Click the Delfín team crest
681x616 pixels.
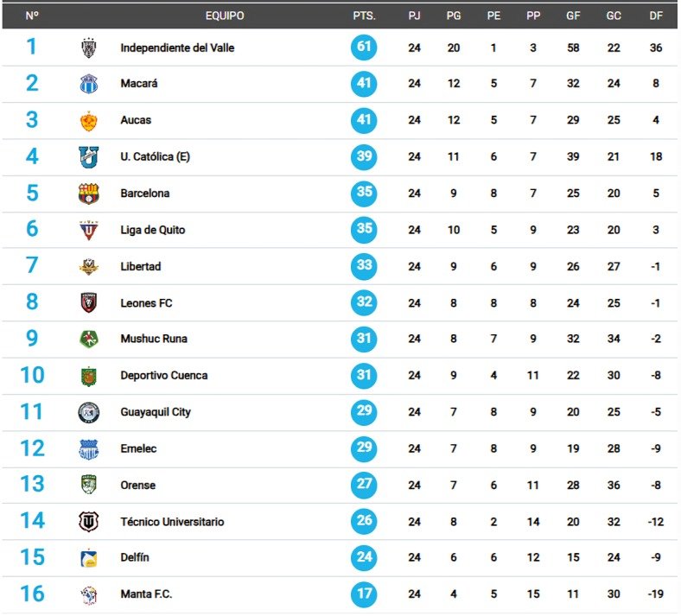tap(89, 558)
